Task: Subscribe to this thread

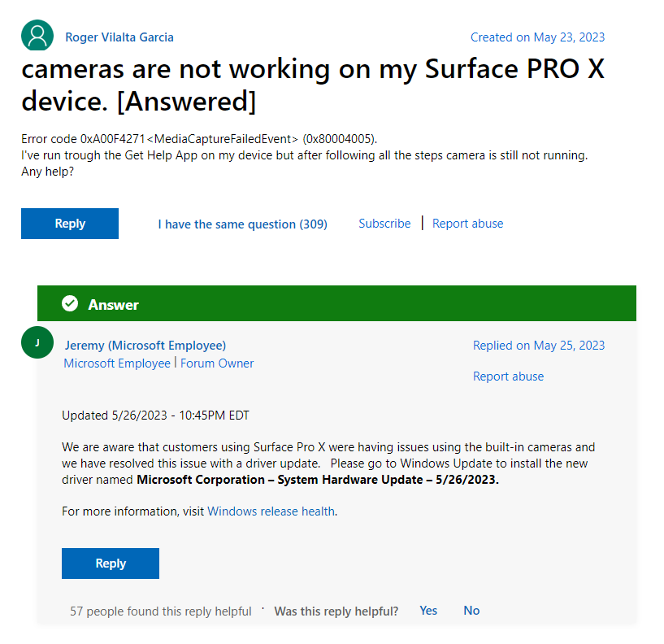Action: (x=384, y=224)
